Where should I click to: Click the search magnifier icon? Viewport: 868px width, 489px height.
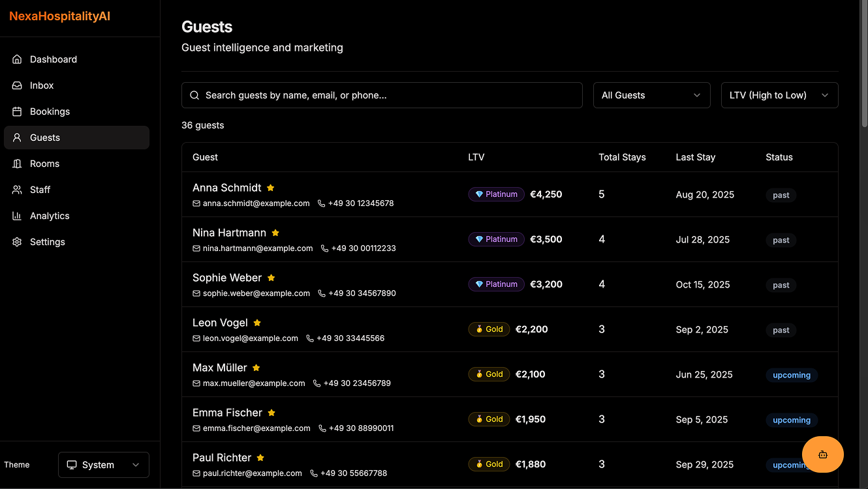point(194,95)
